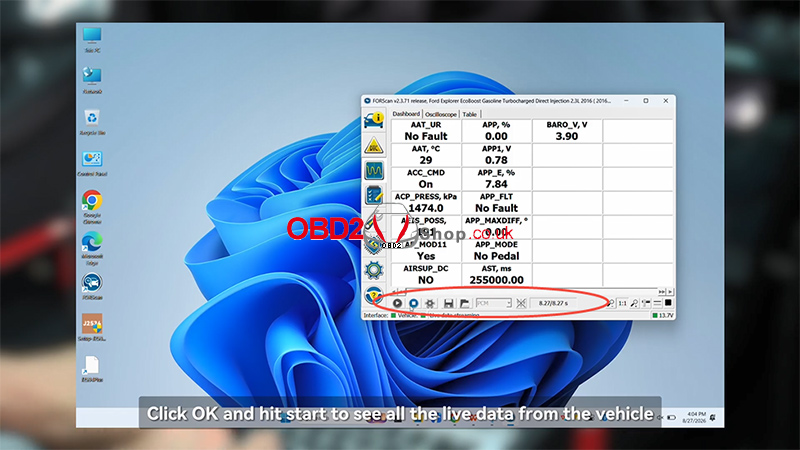Screen dimensions: 800x450
Task: Select the APP1, V cell showing 0.78
Action: tap(496, 155)
